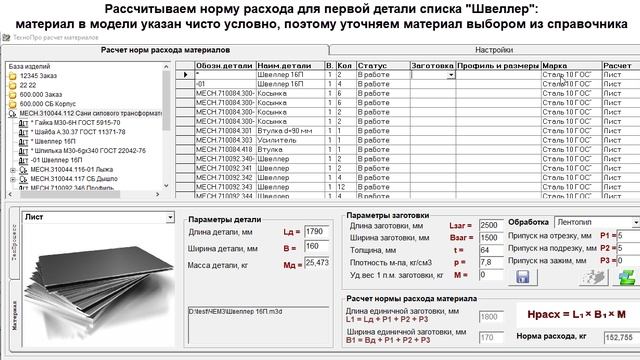The image size is (640, 360).
Task: Click the green stacked-blocks icon button
Action: coord(627,278)
